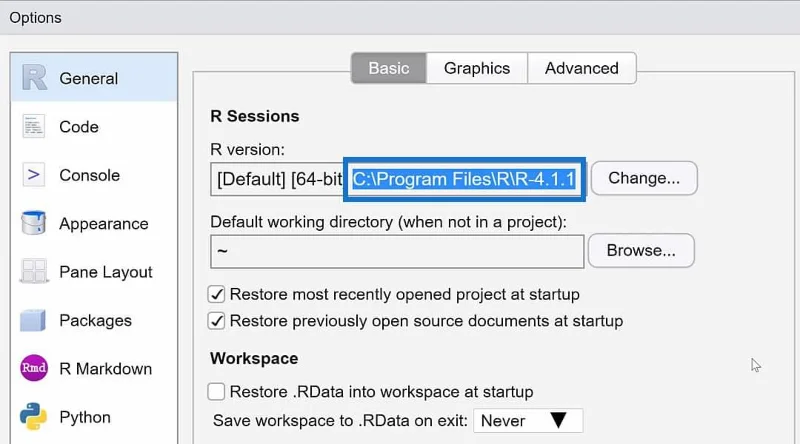This screenshot has width=800, height=444.
Task: Select the Packages box icon
Action: (x=33, y=320)
